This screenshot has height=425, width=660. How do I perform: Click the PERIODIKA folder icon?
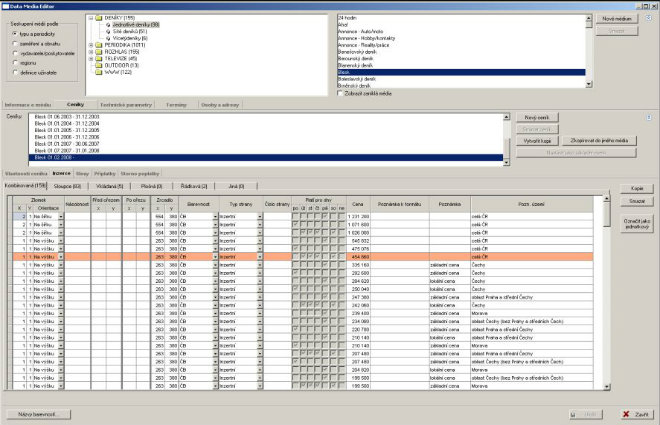click(99, 45)
